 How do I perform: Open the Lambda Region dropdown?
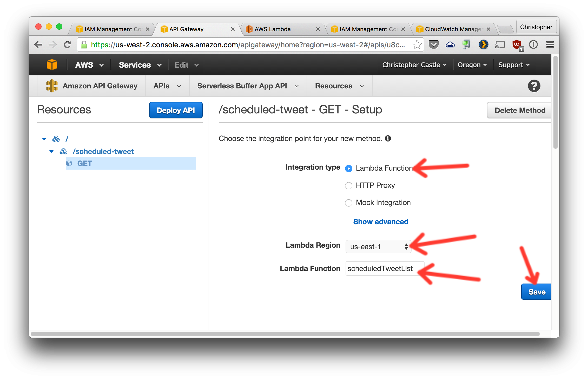(x=378, y=247)
